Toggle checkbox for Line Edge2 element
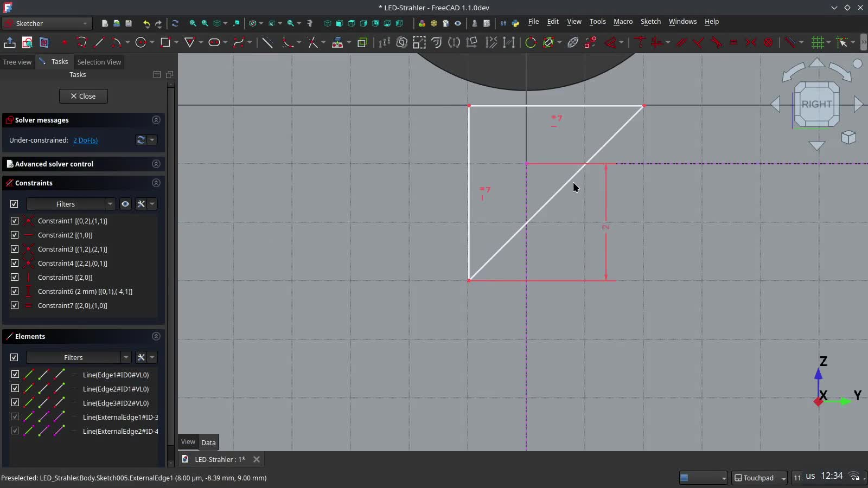 15,389
